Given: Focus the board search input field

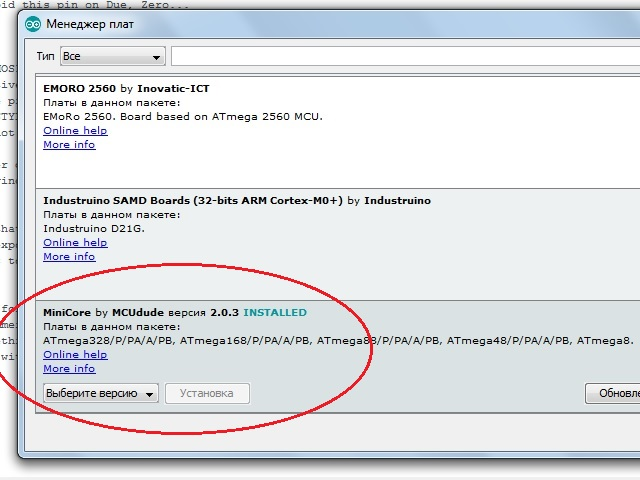Looking at the screenshot, I should [x=405, y=56].
